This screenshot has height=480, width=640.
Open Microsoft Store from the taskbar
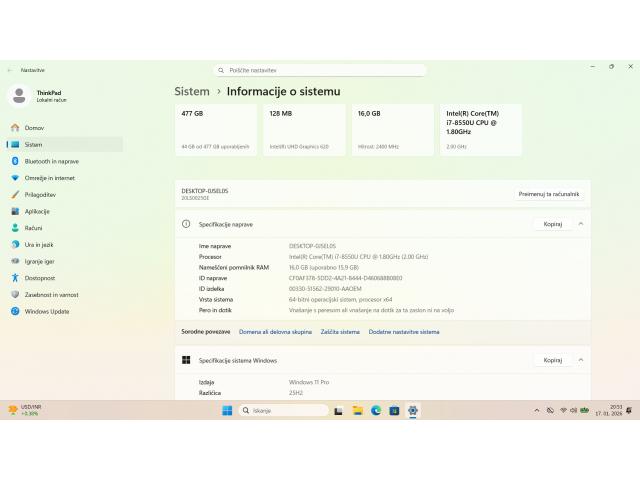tap(395, 410)
